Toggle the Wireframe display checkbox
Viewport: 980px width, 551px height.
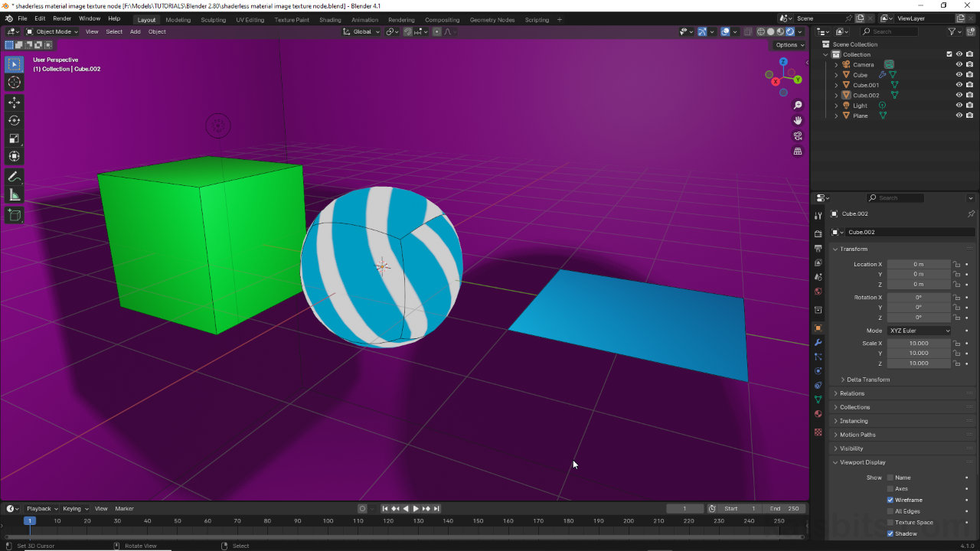click(x=890, y=500)
